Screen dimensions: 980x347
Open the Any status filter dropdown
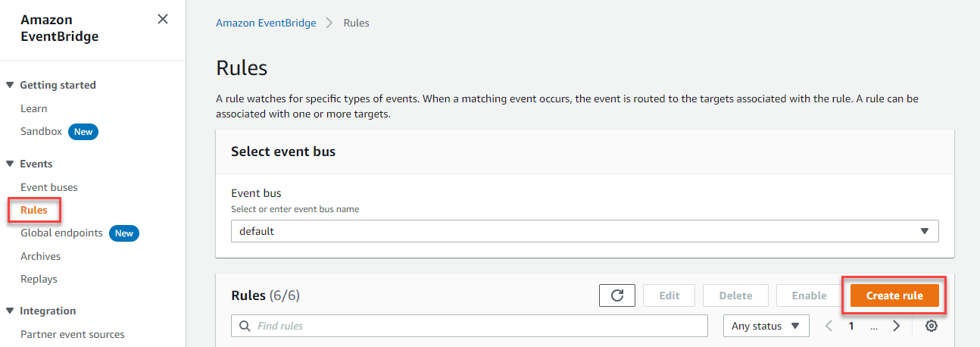pos(766,326)
